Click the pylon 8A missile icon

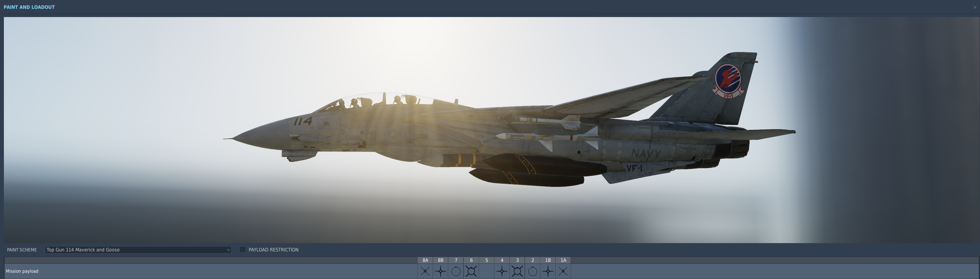pyautogui.click(x=425, y=271)
